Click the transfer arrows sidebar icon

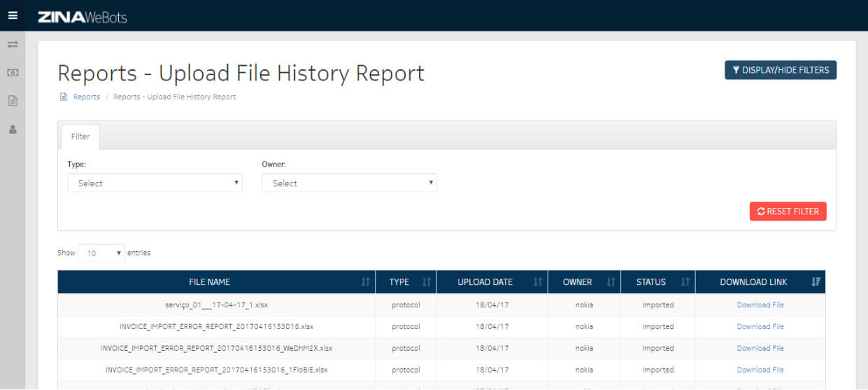(13, 45)
